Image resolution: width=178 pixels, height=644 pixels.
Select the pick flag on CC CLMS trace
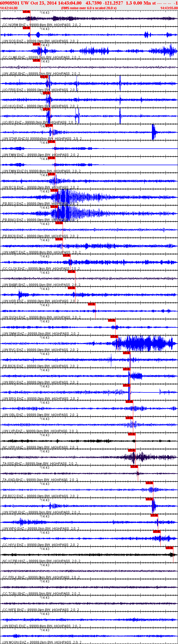37,44
